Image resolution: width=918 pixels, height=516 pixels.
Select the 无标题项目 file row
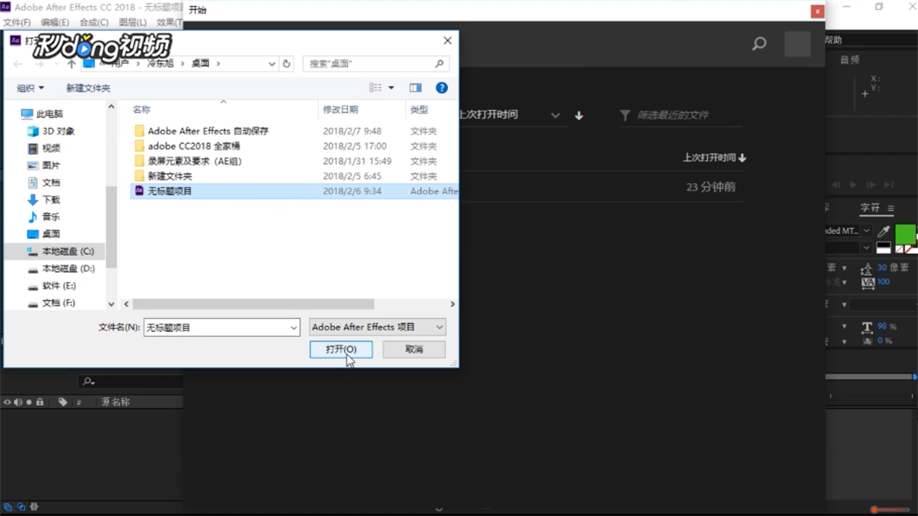294,191
